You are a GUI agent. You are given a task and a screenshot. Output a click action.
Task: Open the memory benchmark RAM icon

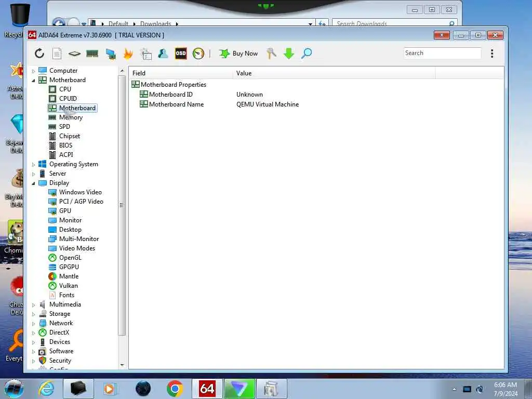pyautogui.click(x=92, y=54)
